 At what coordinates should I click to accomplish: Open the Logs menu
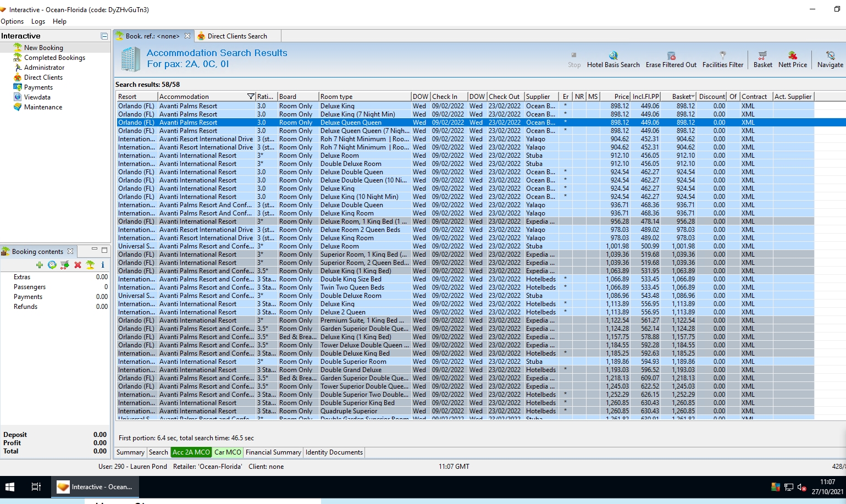(38, 21)
